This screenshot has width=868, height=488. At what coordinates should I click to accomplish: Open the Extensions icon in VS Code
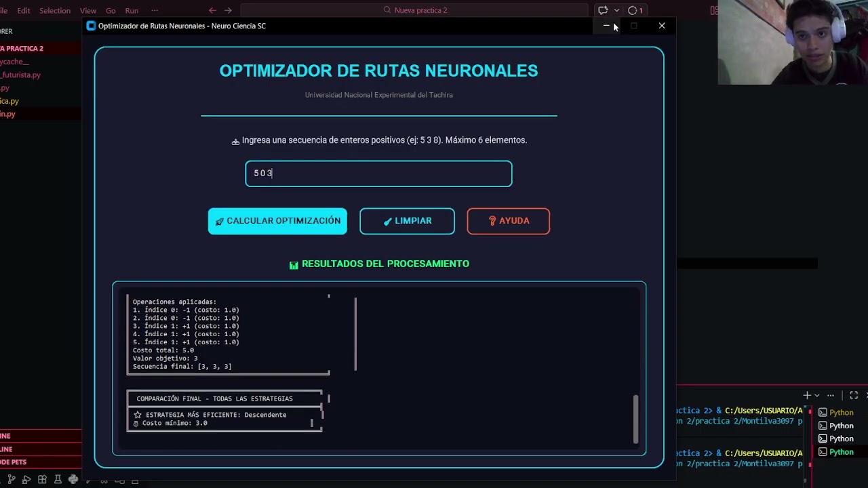click(x=42, y=480)
